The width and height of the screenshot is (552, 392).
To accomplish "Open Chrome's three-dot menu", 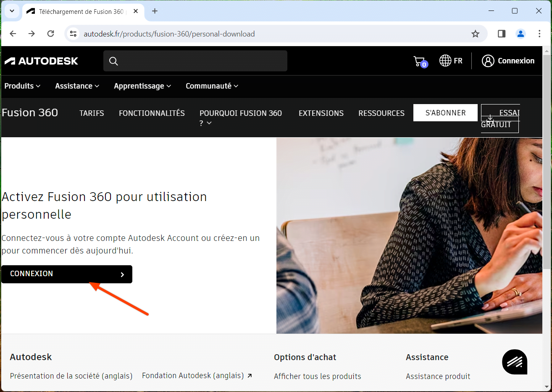I will 539,34.
